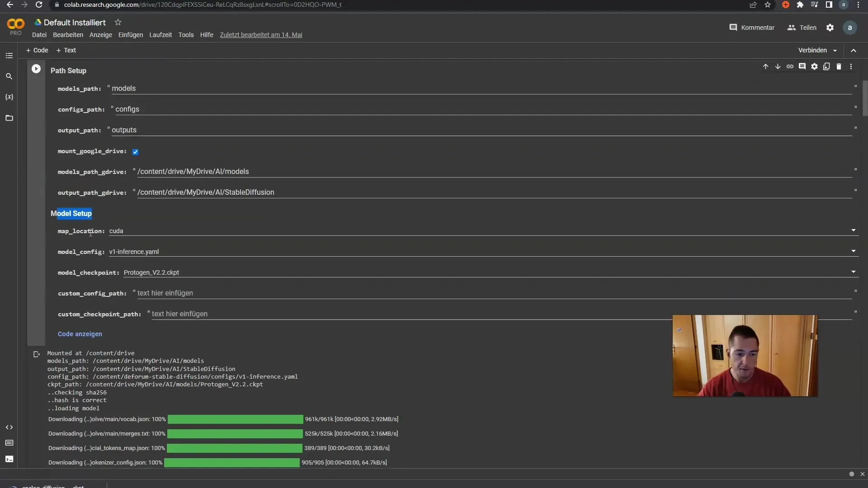Edit the output_path_gdrive field
This screenshot has width=868, height=488.
click(494, 192)
